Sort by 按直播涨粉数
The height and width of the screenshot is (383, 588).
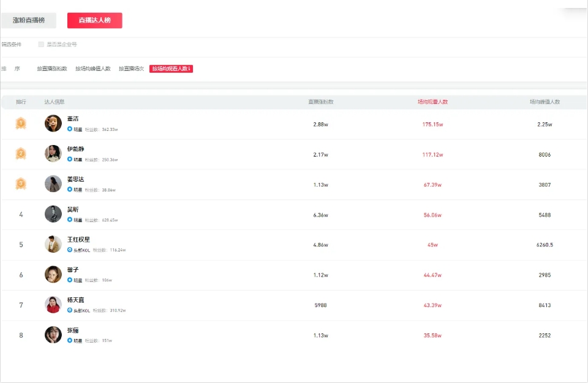click(52, 69)
